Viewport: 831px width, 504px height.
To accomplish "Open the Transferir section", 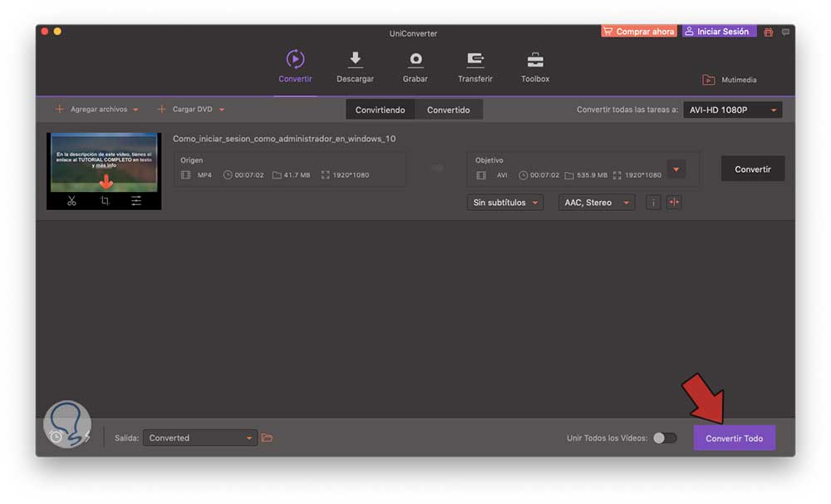I will (x=475, y=67).
